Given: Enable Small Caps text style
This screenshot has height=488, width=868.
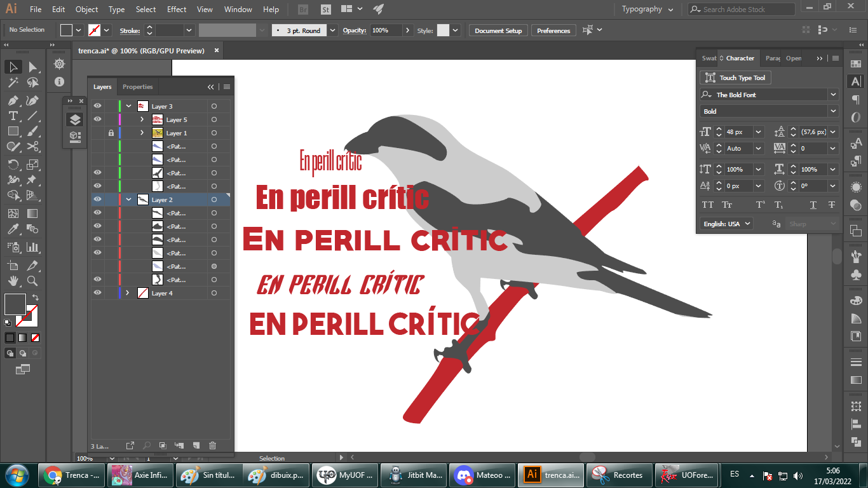Looking at the screenshot, I should click(727, 205).
